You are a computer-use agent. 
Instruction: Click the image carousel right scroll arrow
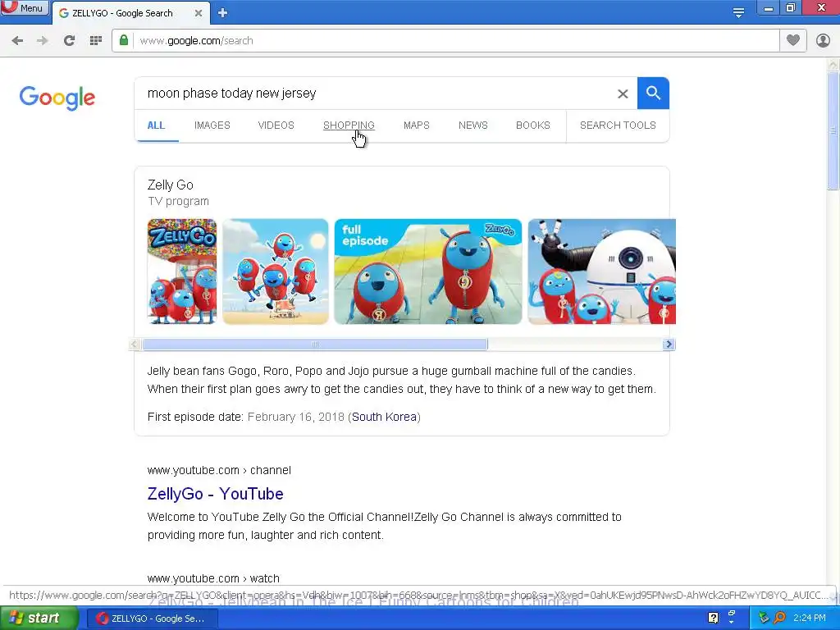click(x=669, y=345)
